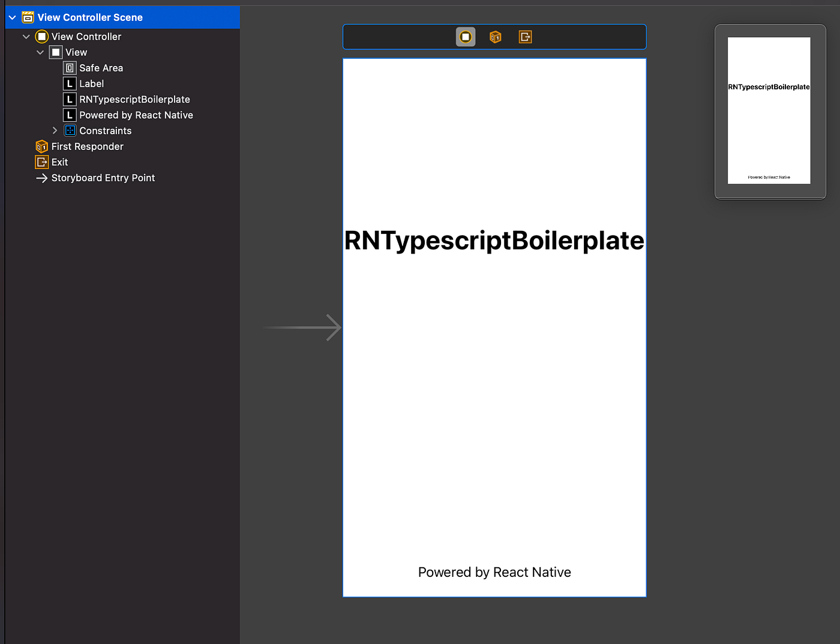Click the L icon beside RNTypescriptBoilerplate row
Image resolution: width=840 pixels, height=644 pixels.
[70, 100]
